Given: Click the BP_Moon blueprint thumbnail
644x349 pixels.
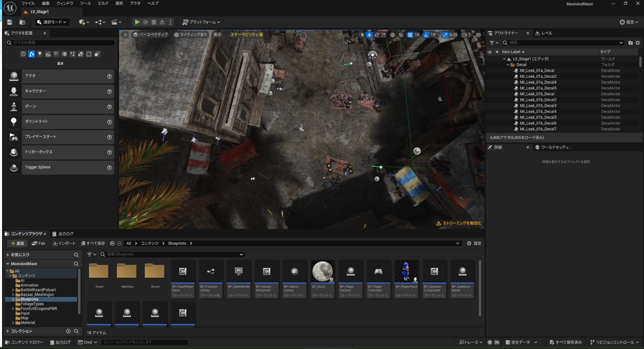Looking at the screenshot, I should [322, 272].
